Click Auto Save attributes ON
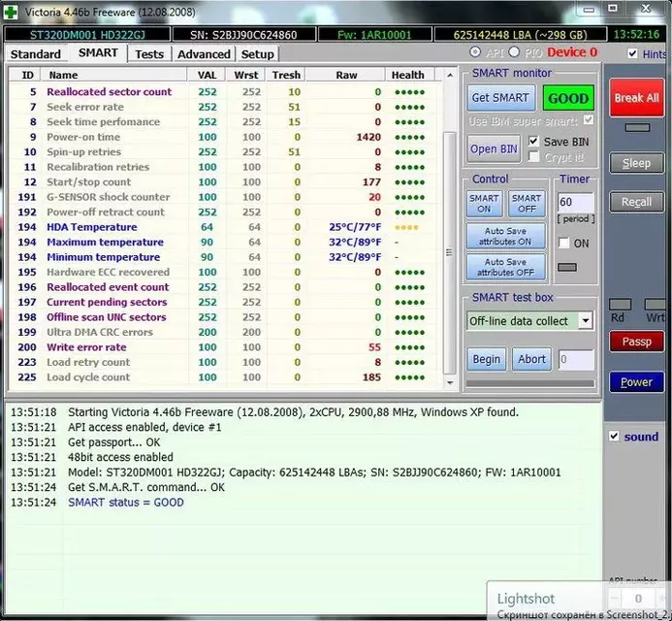Image resolution: width=672 pixels, height=621 pixels. (x=506, y=237)
